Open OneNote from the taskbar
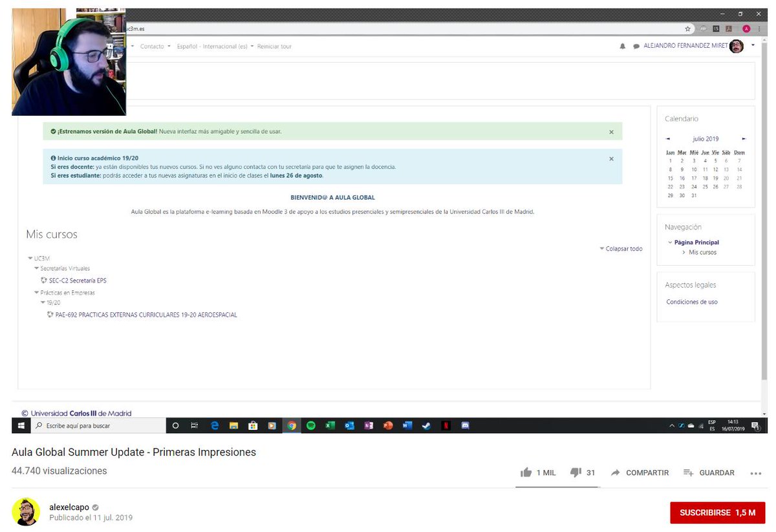Image resolution: width=776 pixels, height=532 pixels. [x=369, y=426]
